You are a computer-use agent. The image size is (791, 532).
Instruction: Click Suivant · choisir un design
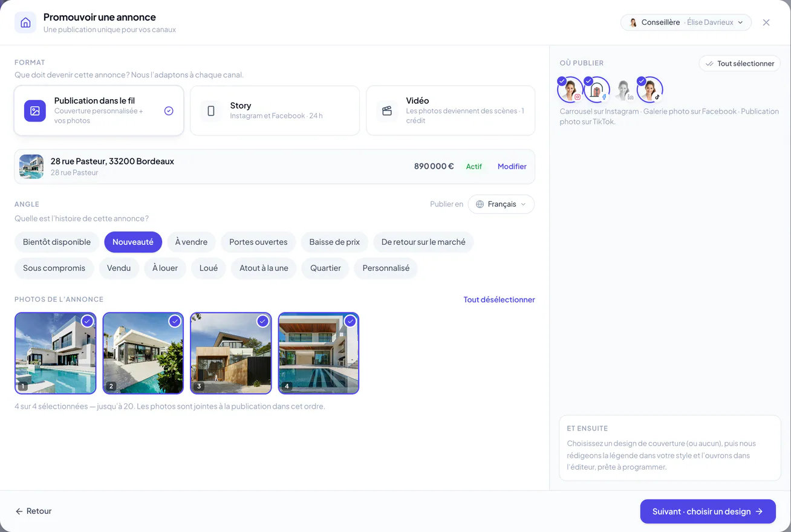[x=708, y=511]
